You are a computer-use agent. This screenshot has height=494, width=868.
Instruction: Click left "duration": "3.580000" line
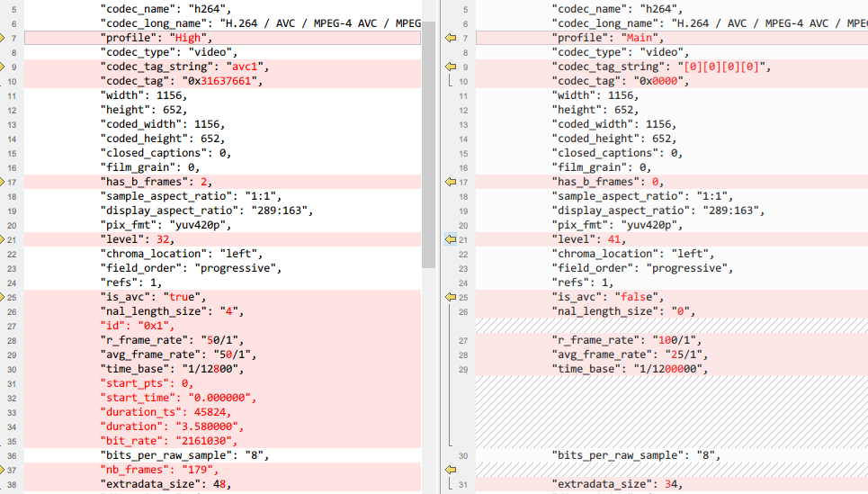[x=222, y=427]
